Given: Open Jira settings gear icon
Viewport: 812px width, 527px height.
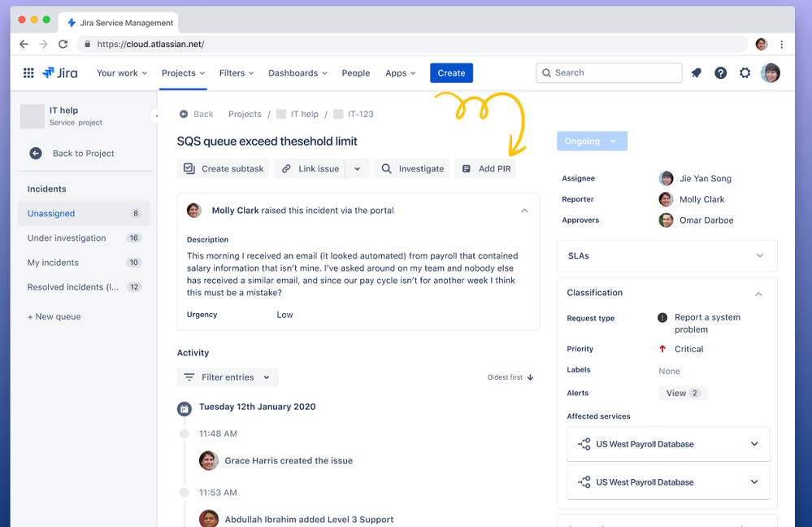Looking at the screenshot, I should tap(745, 73).
